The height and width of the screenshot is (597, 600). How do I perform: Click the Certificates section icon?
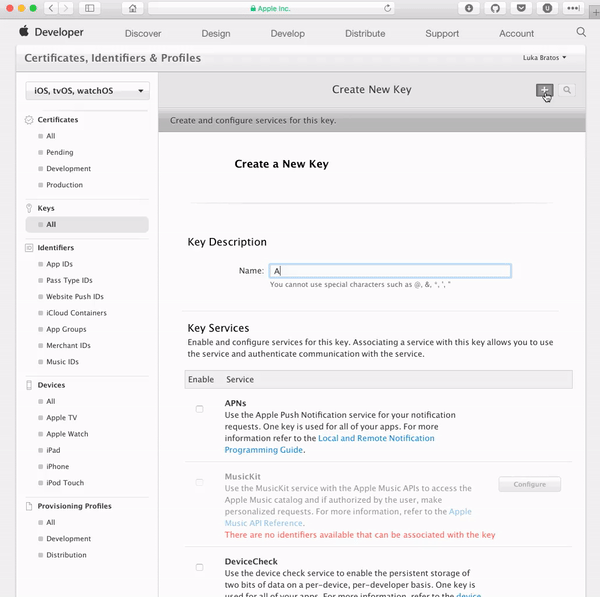[x=29, y=120]
